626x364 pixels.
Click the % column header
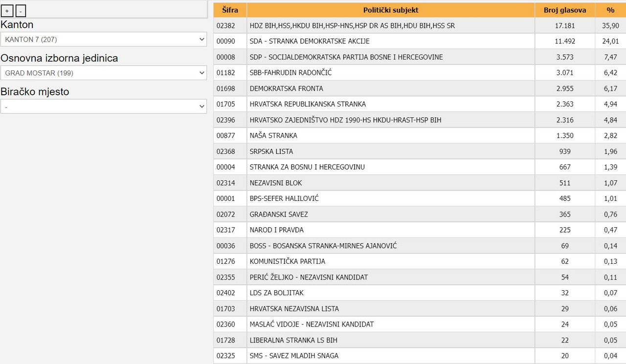click(610, 10)
